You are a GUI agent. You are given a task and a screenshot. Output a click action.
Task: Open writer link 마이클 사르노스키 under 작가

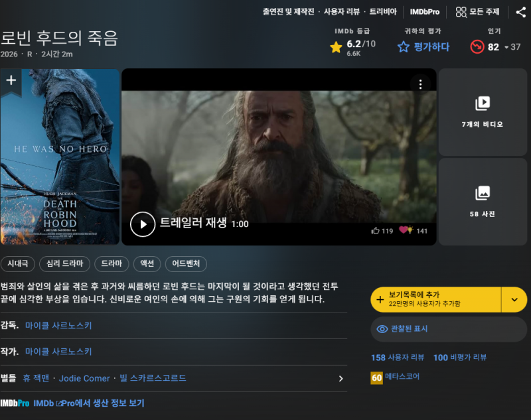[x=58, y=352]
